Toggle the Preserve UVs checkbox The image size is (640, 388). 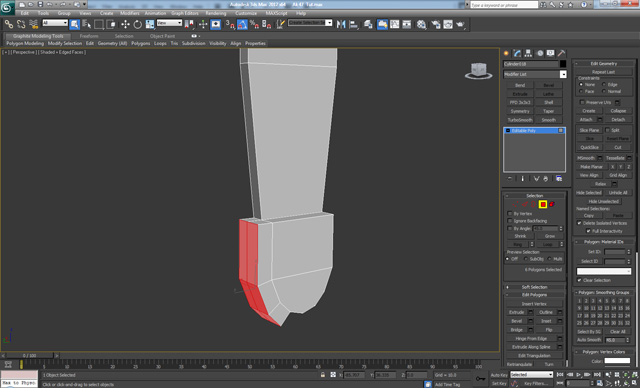point(582,102)
